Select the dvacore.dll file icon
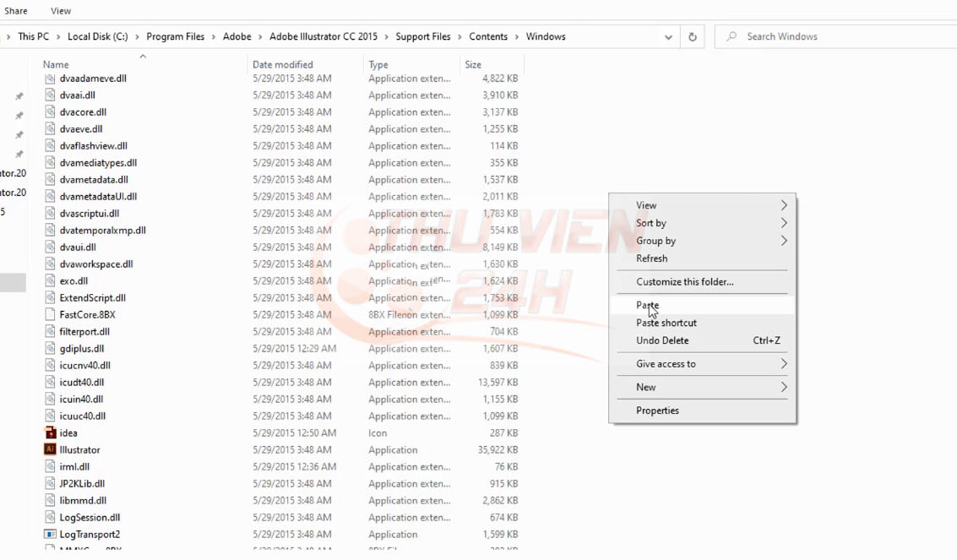This screenshot has width=957, height=560. click(x=50, y=112)
